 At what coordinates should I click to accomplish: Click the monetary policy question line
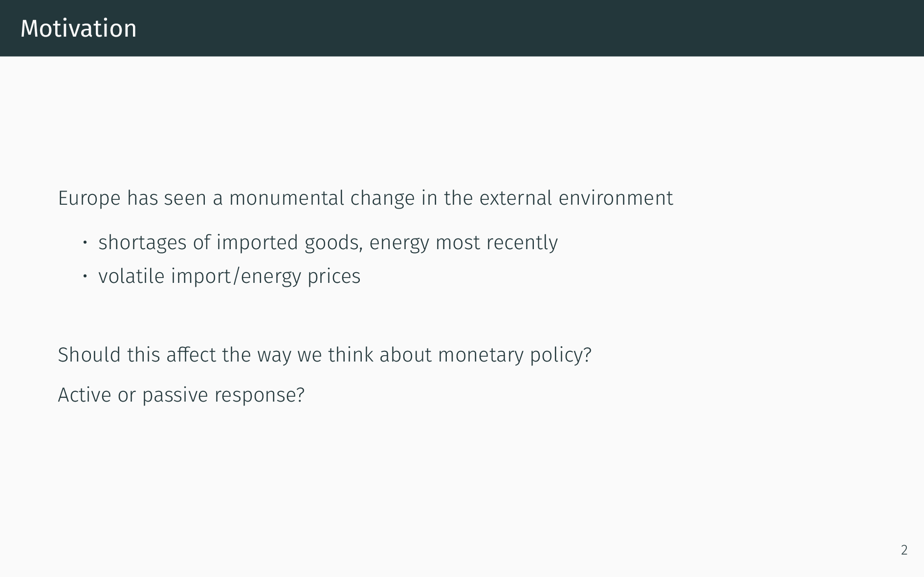point(325,355)
